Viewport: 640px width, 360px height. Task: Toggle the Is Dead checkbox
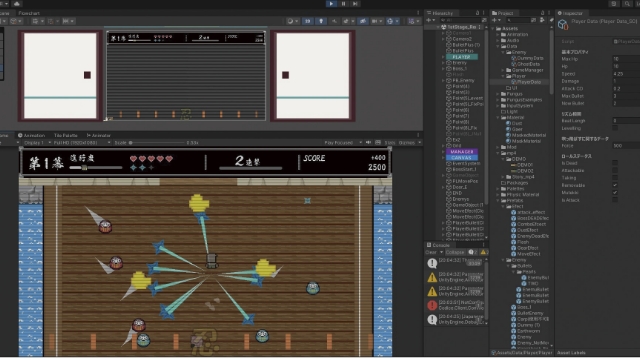click(615, 163)
